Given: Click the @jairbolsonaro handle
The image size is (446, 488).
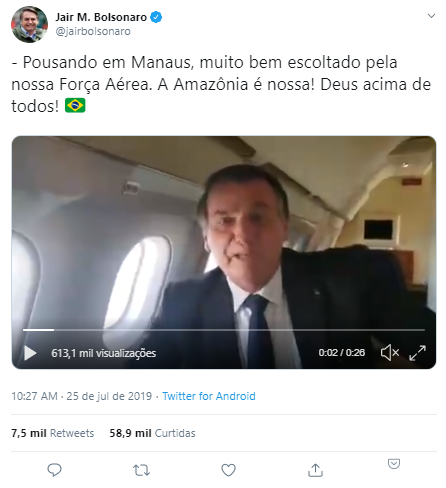Looking at the screenshot, I should (x=93, y=31).
